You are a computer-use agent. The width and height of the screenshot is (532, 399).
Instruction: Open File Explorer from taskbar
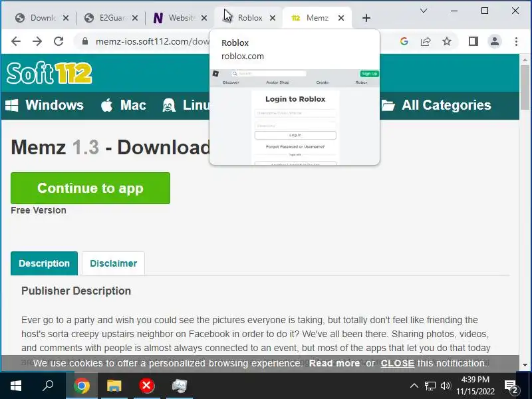click(114, 386)
